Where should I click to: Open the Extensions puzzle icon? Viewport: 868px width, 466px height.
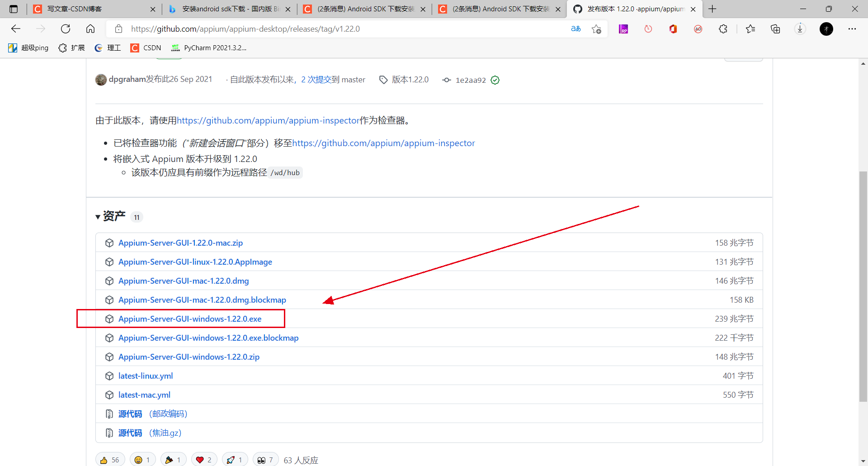tap(723, 29)
